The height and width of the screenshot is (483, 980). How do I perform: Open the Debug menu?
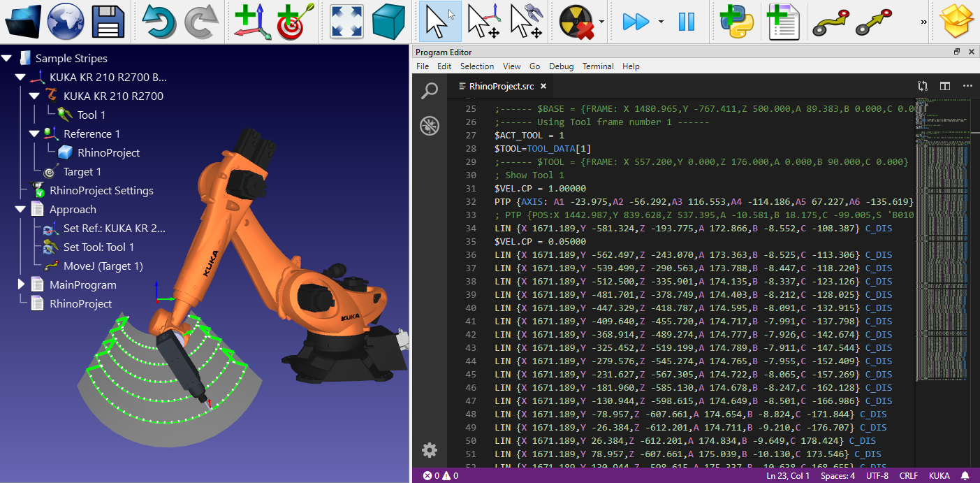[x=561, y=66]
